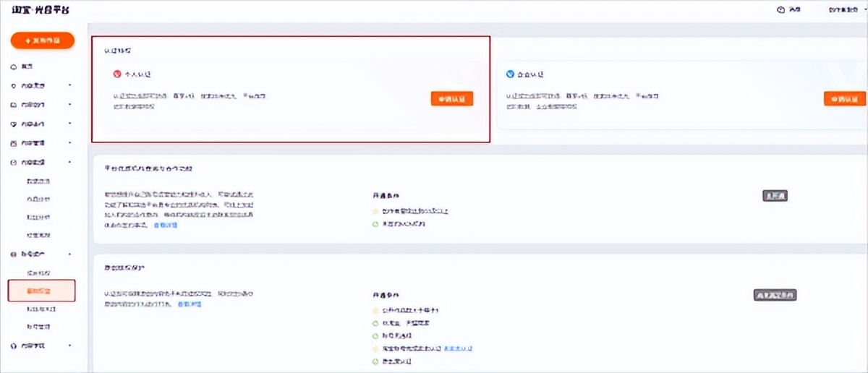Collapse the expanded account-assets sidebar group
Screen dimensions: 868x373
42,254
